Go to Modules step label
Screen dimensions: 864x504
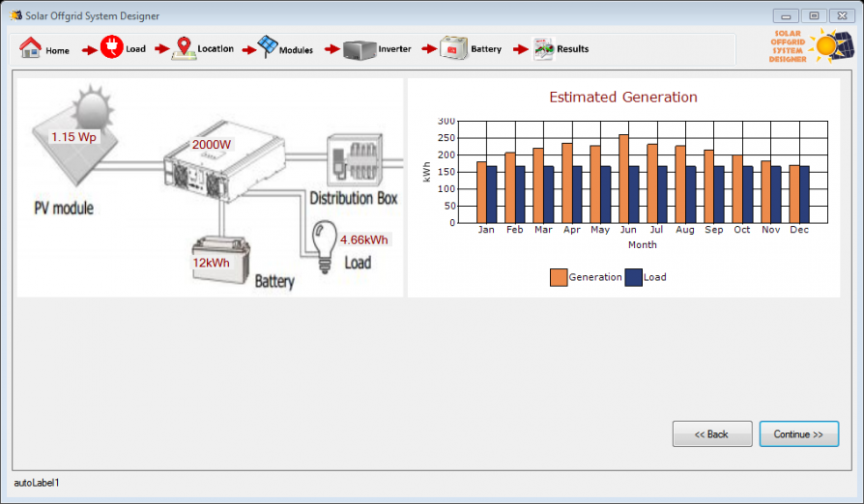[296, 50]
